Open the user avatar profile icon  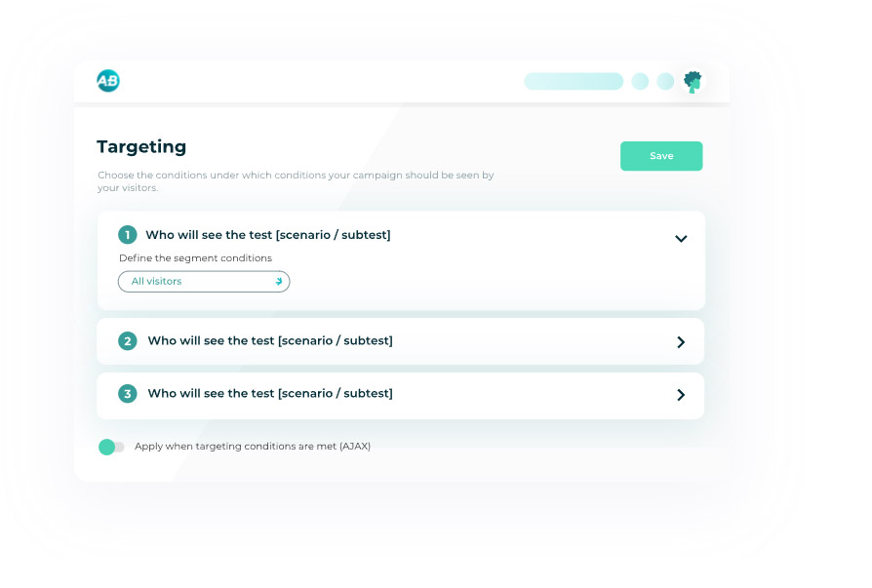tap(693, 81)
